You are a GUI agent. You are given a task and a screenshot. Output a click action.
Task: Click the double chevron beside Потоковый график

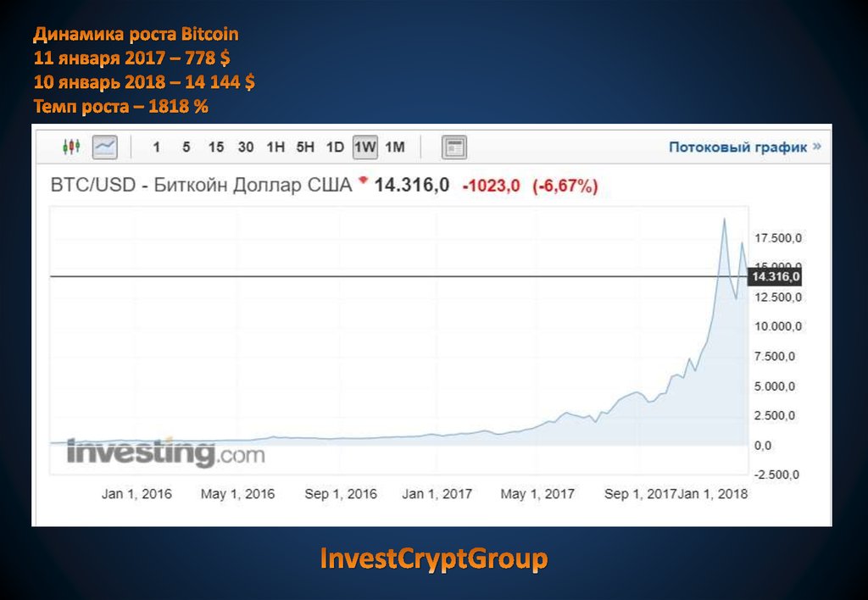pyautogui.click(x=817, y=147)
